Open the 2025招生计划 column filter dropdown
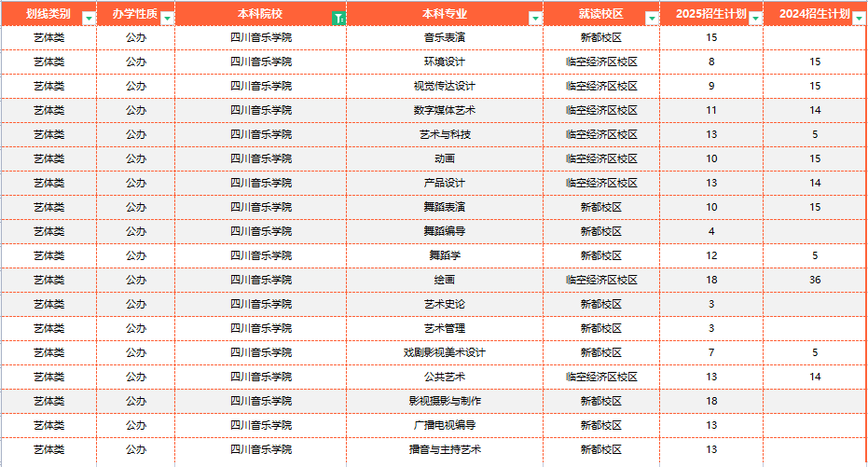 (755, 19)
